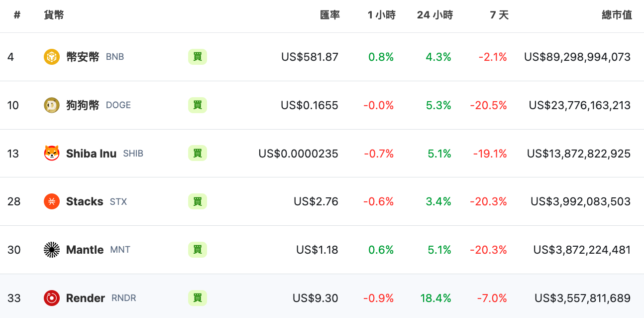Sort by the 匯率 column header
644x318 pixels.
click(x=329, y=15)
